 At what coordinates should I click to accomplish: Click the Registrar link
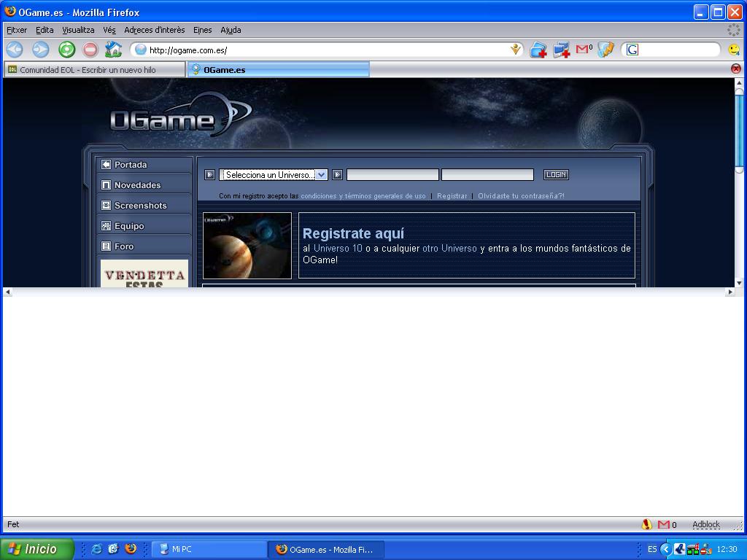tap(452, 195)
